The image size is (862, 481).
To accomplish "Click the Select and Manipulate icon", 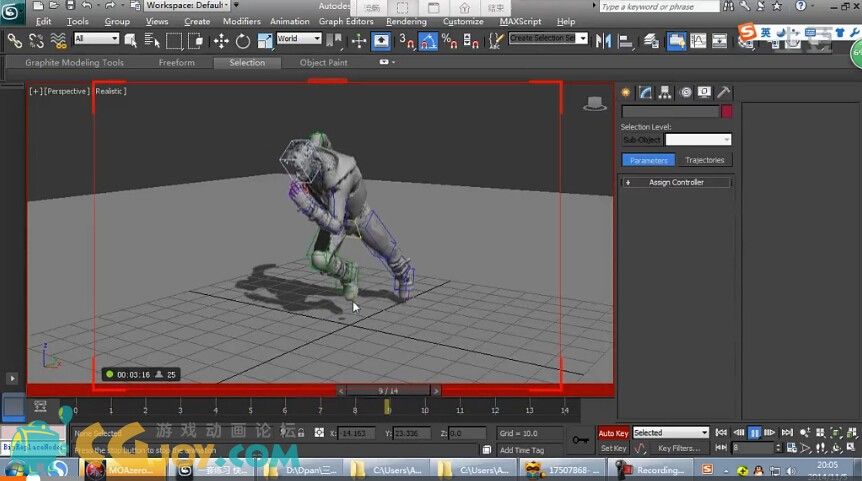I will [358, 41].
